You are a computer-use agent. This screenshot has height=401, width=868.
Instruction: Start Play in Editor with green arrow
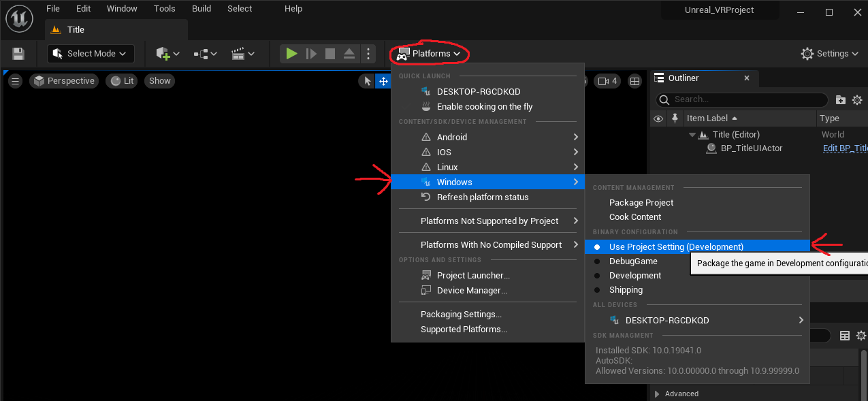(x=291, y=54)
